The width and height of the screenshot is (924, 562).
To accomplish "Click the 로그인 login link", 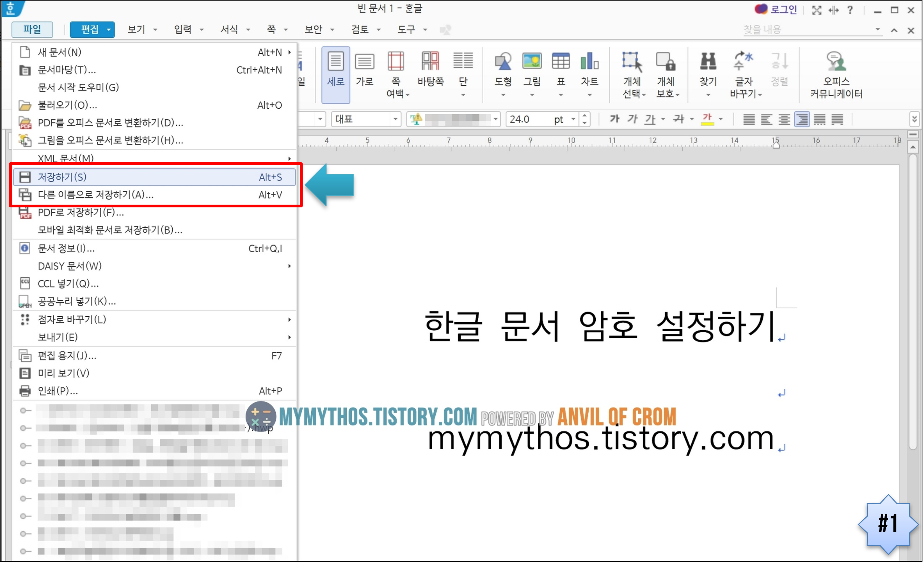I will [x=783, y=10].
